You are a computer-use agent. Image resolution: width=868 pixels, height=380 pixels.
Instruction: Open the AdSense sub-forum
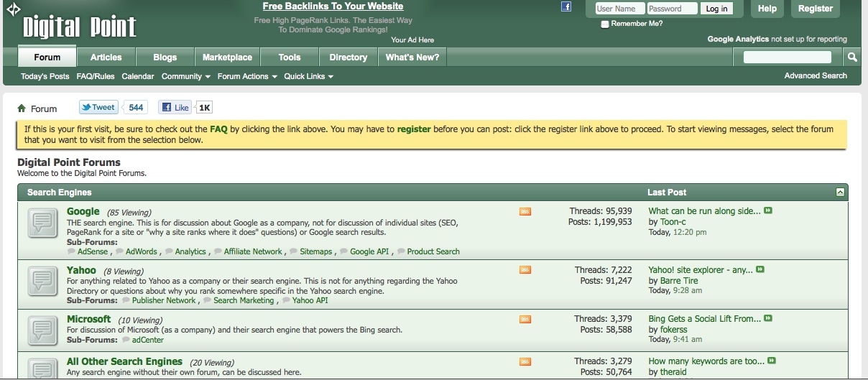coord(93,251)
